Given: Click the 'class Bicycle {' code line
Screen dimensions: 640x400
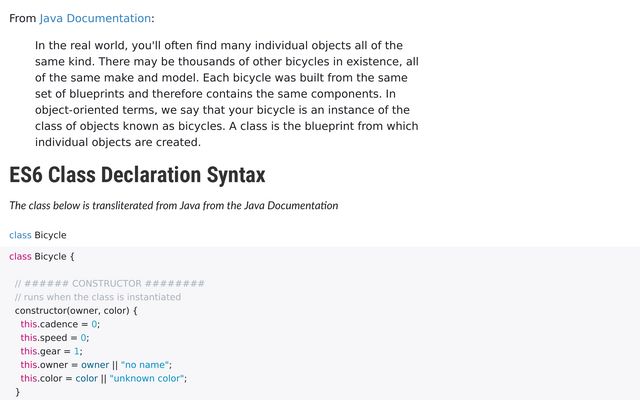Looking at the screenshot, I should [x=42, y=257].
